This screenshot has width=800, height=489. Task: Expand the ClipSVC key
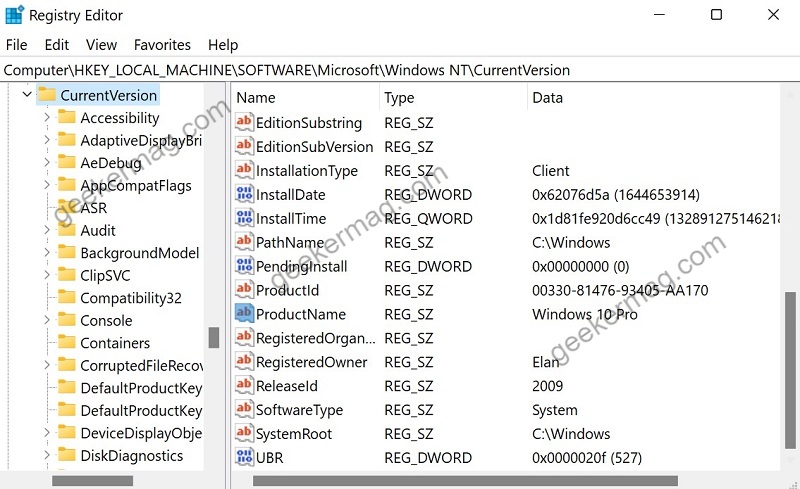46,275
